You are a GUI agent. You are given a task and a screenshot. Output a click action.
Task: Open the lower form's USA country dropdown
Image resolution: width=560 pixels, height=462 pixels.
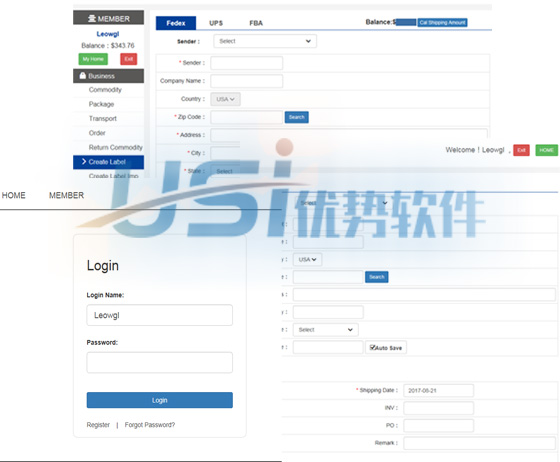[307, 260]
